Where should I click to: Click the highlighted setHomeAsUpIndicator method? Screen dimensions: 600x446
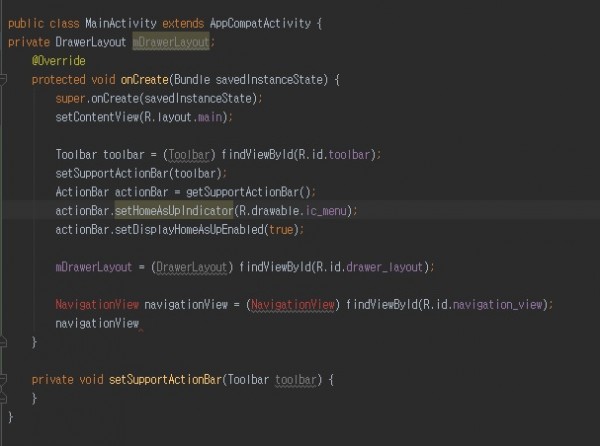174,211
